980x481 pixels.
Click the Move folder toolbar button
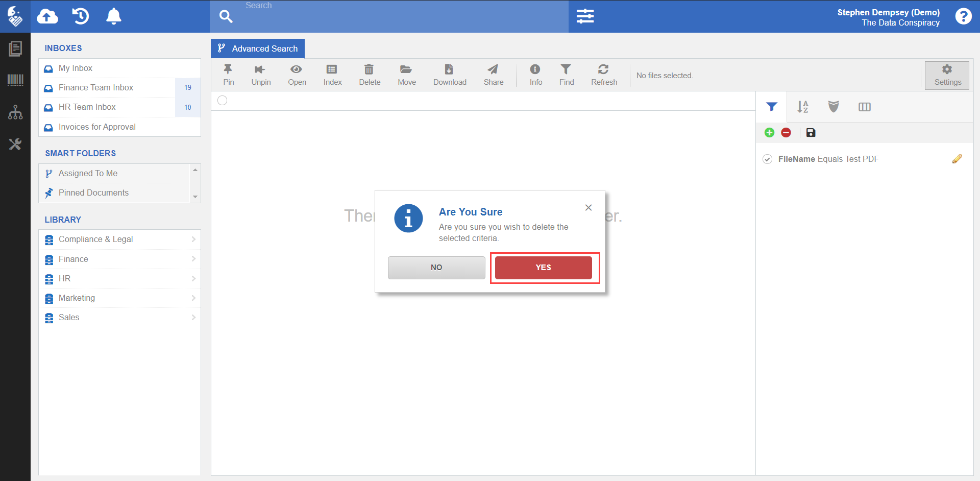[407, 75]
